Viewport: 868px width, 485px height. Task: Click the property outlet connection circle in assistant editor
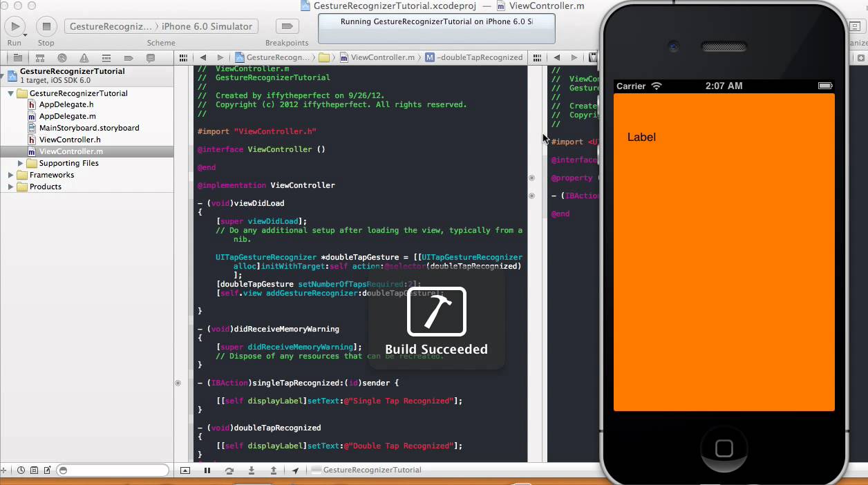531,178
